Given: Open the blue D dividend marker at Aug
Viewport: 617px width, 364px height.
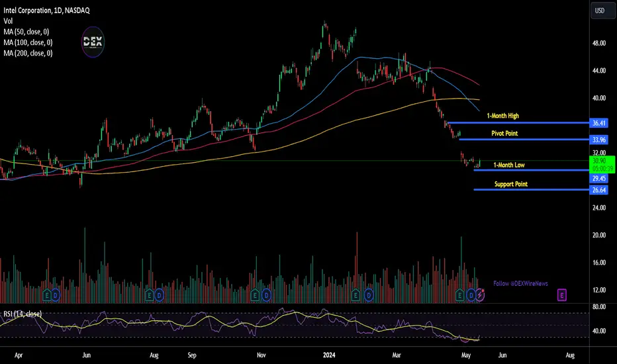Looking at the screenshot, I should (x=159, y=295).
